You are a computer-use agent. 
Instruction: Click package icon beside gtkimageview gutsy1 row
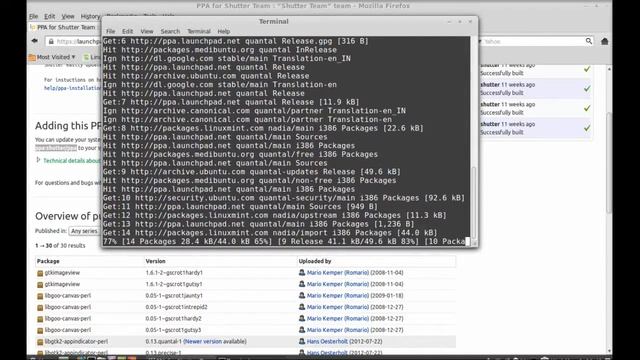pos(40,284)
